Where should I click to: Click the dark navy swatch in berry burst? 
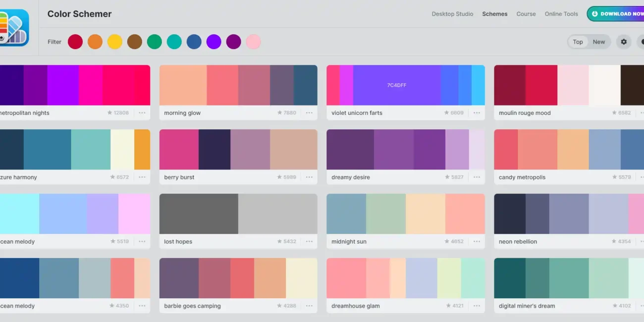(x=215, y=150)
